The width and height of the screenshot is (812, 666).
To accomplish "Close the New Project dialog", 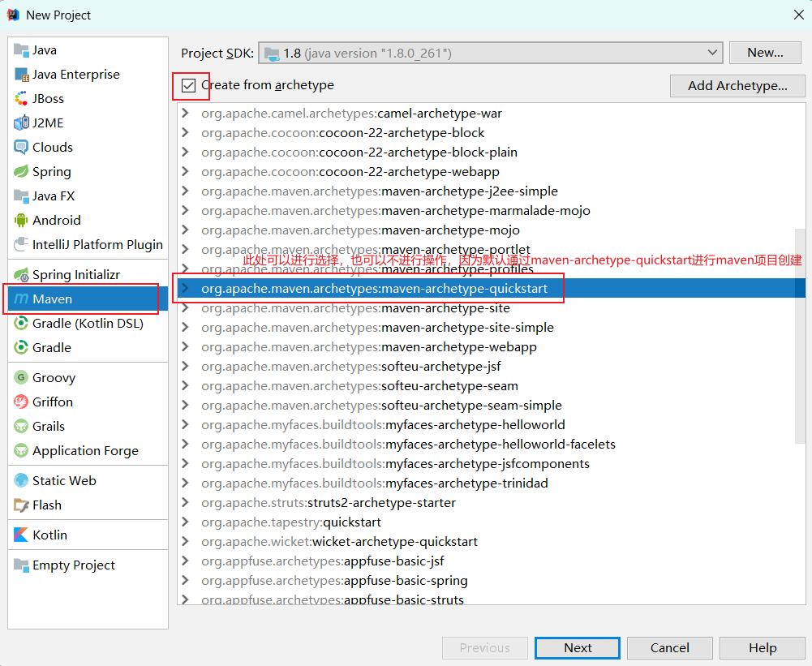I will tap(798, 15).
